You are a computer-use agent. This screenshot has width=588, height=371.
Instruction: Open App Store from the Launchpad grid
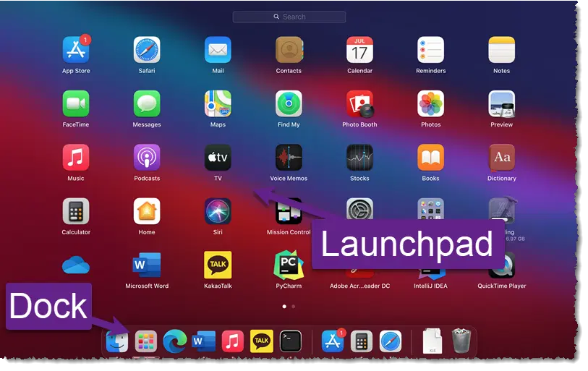[x=76, y=50]
